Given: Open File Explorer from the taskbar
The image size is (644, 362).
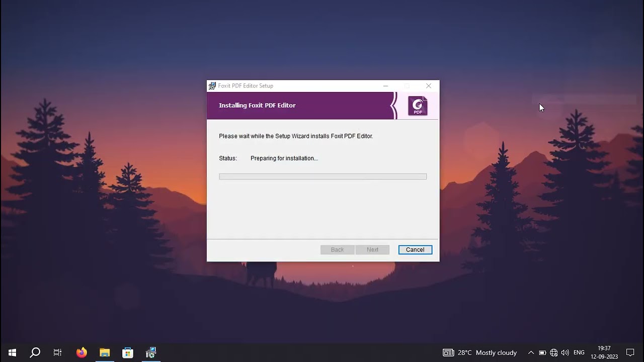Looking at the screenshot, I should (x=105, y=352).
